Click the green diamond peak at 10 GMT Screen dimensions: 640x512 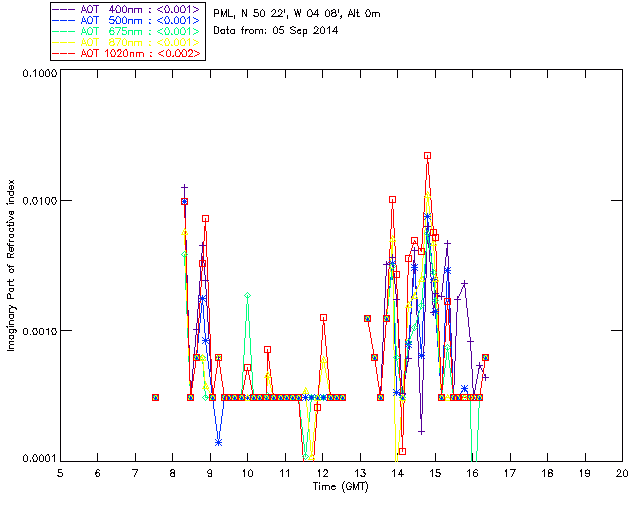click(x=247, y=295)
